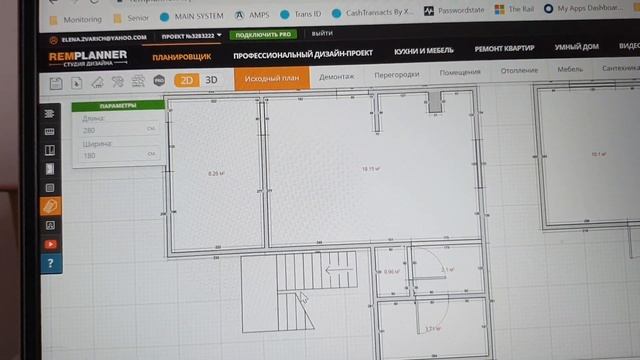Open the My Apps Dashboard bookmark
Viewport: 640px width, 360px height.
pyautogui.click(x=584, y=8)
